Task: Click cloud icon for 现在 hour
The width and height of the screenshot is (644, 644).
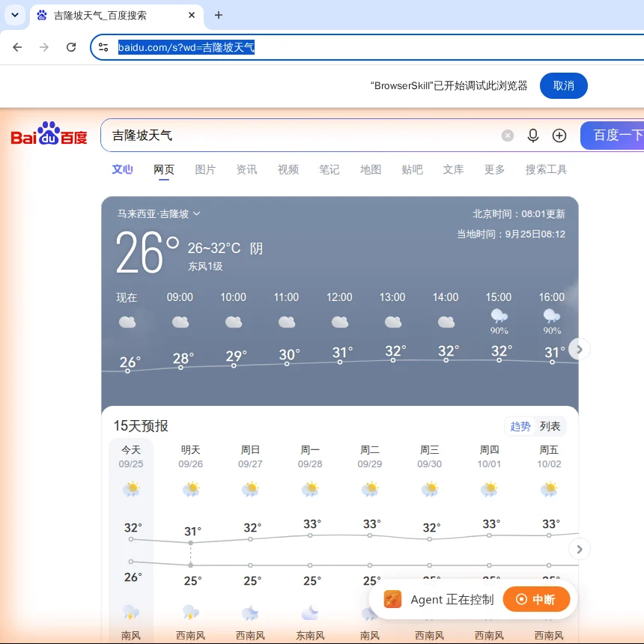Action: [127, 322]
